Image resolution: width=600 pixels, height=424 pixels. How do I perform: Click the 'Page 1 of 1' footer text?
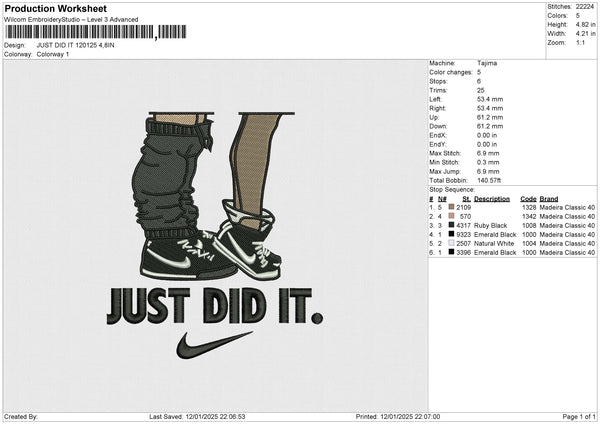[x=579, y=416]
